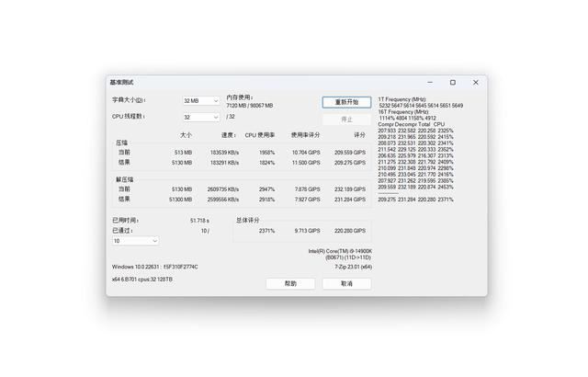Click the 11.500 GIPS rating
Screen dimensions: 588x377
306,163
